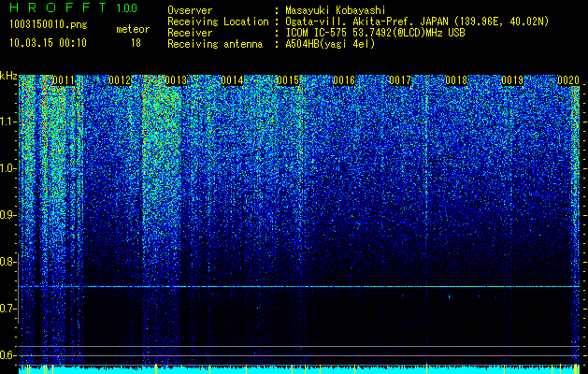
Task: Click the 1.1 frequency axis label
Action: [8, 122]
